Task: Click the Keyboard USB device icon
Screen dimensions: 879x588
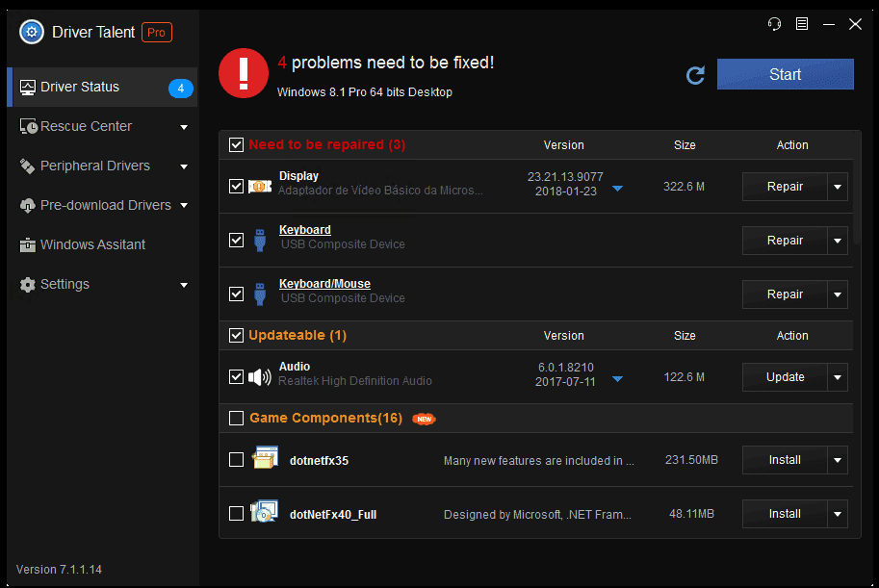Action: click(260, 240)
